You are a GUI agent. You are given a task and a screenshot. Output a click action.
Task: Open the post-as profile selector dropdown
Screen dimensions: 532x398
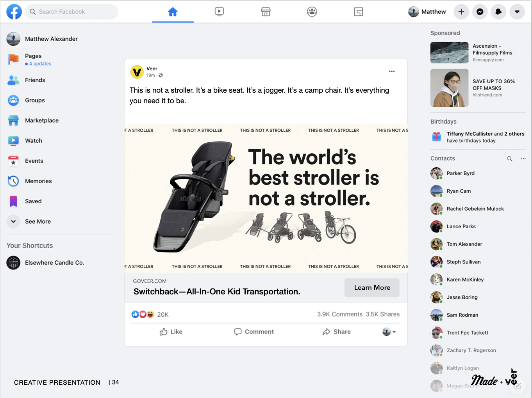pos(389,332)
